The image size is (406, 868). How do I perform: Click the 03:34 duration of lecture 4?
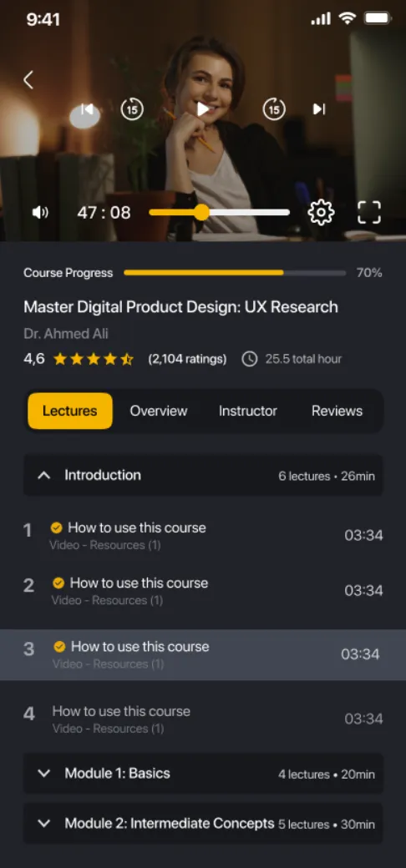pyautogui.click(x=363, y=719)
